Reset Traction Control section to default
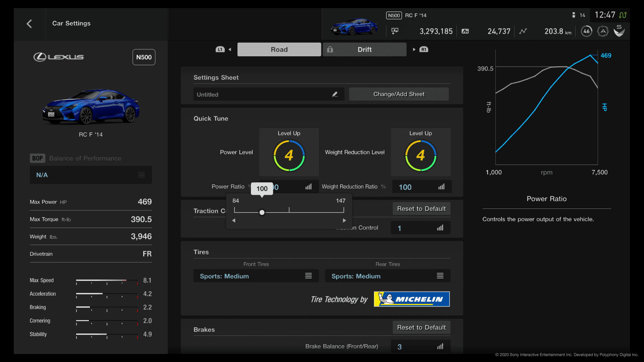This screenshot has width=644, height=362. [x=422, y=208]
